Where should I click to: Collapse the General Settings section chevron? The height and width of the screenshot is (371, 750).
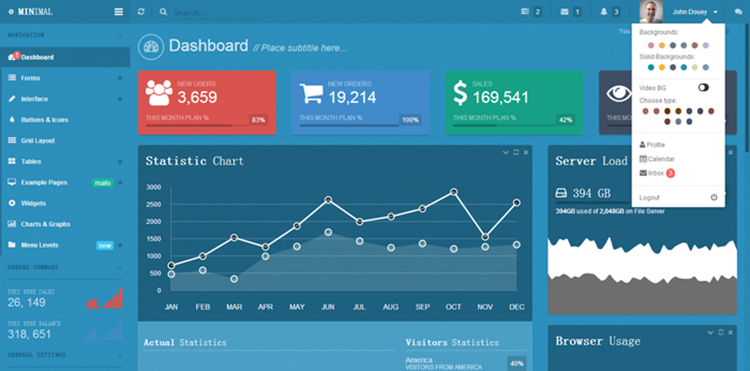click(x=120, y=355)
